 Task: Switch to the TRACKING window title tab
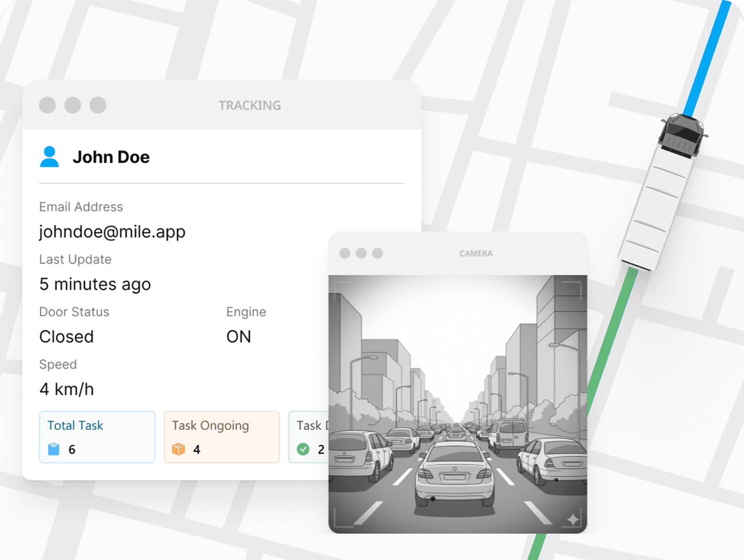[x=250, y=105]
